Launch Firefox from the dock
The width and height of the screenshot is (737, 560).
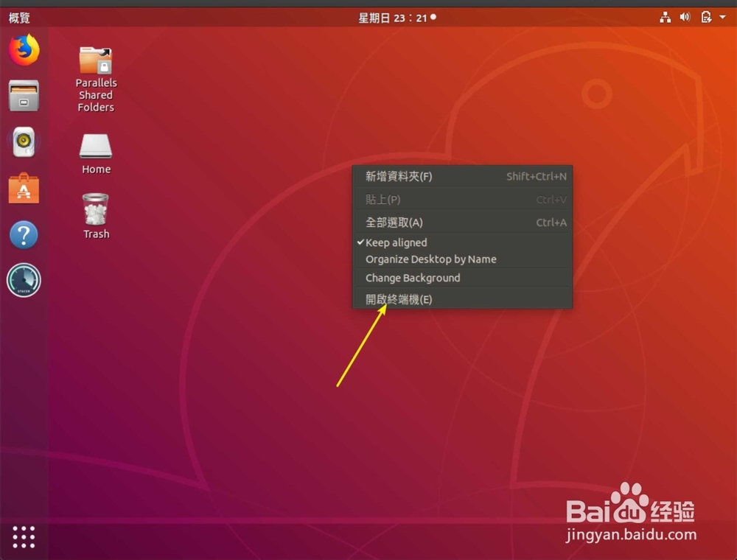(x=24, y=50)
